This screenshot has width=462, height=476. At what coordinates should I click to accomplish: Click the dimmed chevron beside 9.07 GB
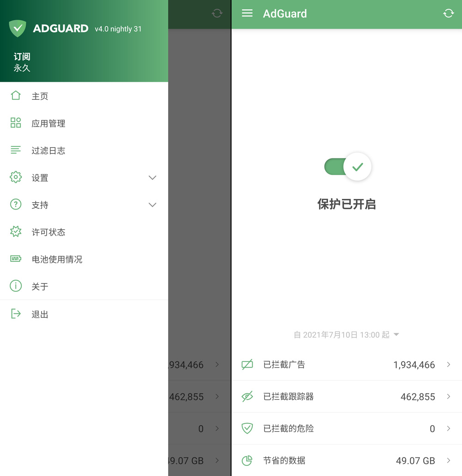tap(217, 460)
